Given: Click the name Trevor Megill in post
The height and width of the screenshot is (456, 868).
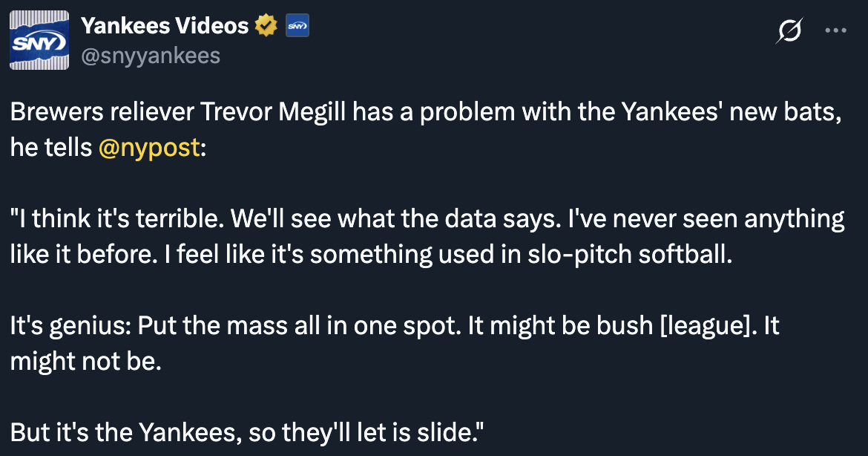Looking at the screenshot, I should pos(273,112).
